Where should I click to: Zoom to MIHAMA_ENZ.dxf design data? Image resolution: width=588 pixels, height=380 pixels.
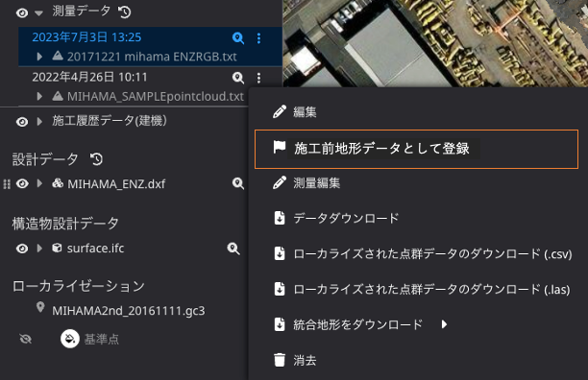(238, 183)
